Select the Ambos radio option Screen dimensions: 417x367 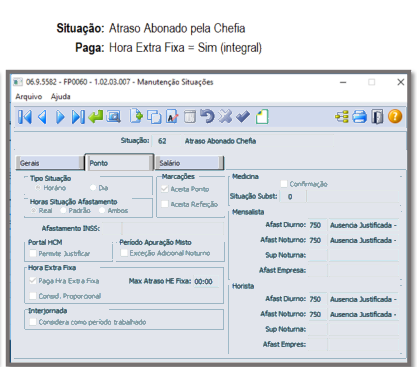(x=102, y=211)
